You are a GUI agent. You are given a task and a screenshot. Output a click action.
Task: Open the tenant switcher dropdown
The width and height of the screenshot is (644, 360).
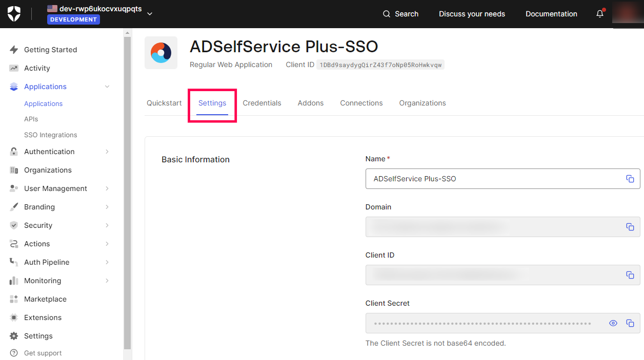tap(150, 14)
